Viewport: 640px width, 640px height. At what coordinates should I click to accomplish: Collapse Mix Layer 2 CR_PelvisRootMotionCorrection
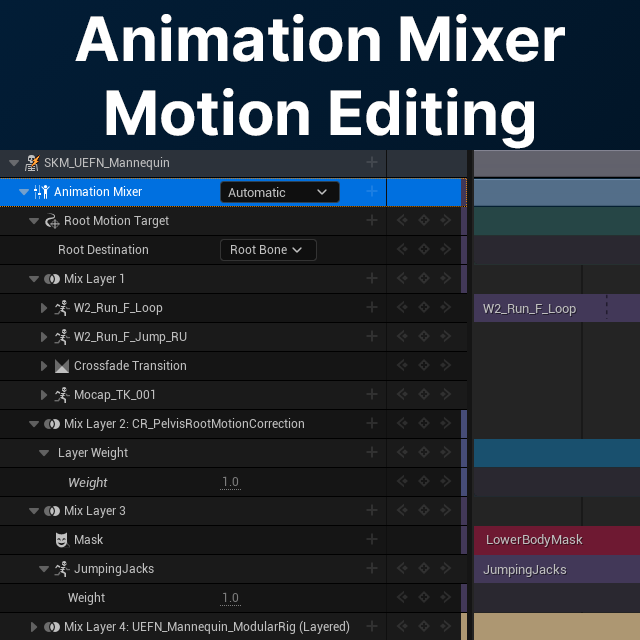pos(34,424)
